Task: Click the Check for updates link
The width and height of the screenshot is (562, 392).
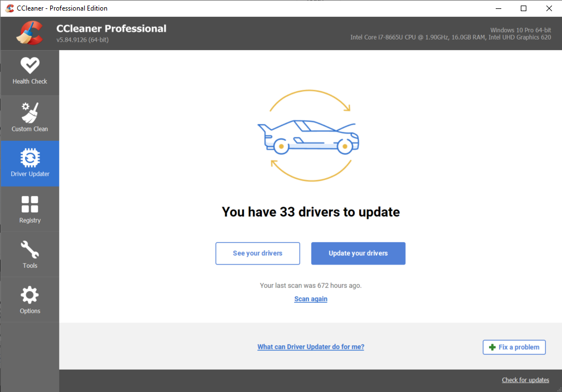Action: [525, 380]
